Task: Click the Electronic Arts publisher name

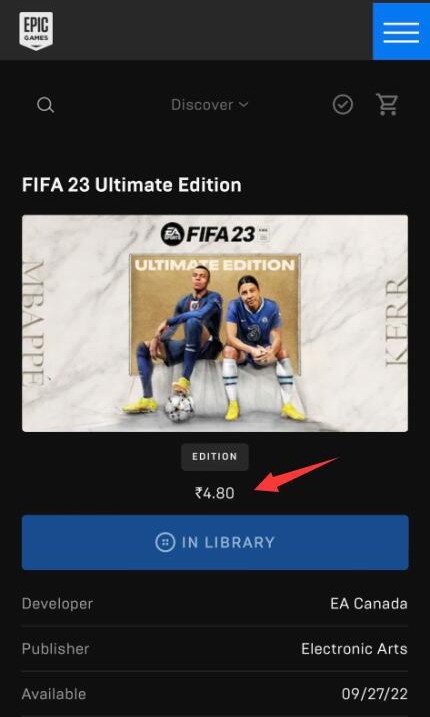Action: [355, 648]
